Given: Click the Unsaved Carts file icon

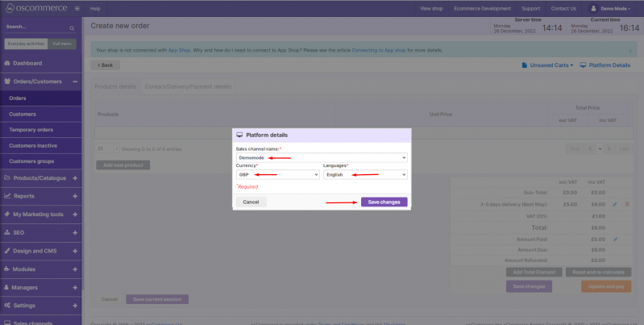Looking at the screenshot, I should [524, 65].
